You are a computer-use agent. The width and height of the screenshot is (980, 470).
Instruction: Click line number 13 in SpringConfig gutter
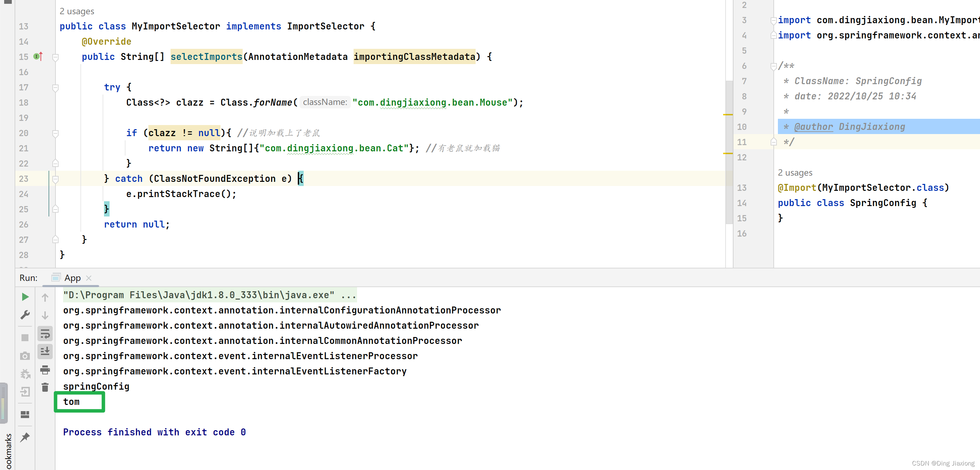[741, 188]
